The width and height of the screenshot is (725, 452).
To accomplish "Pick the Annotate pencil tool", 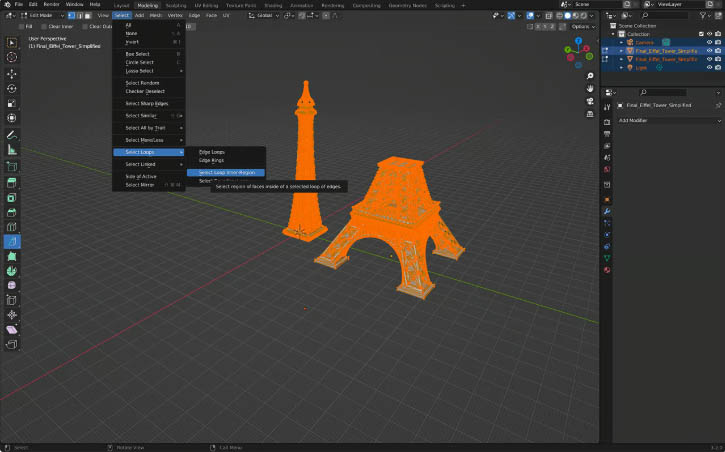I will point(12,134).
